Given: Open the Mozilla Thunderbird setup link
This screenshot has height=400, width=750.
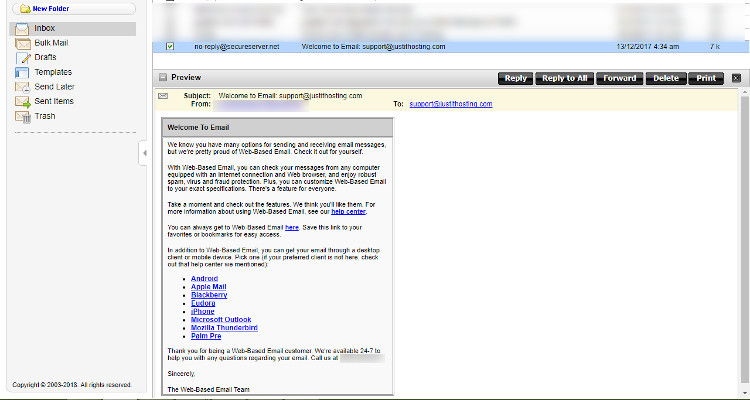Looking at the screenshot, I should tap(224, 328).
